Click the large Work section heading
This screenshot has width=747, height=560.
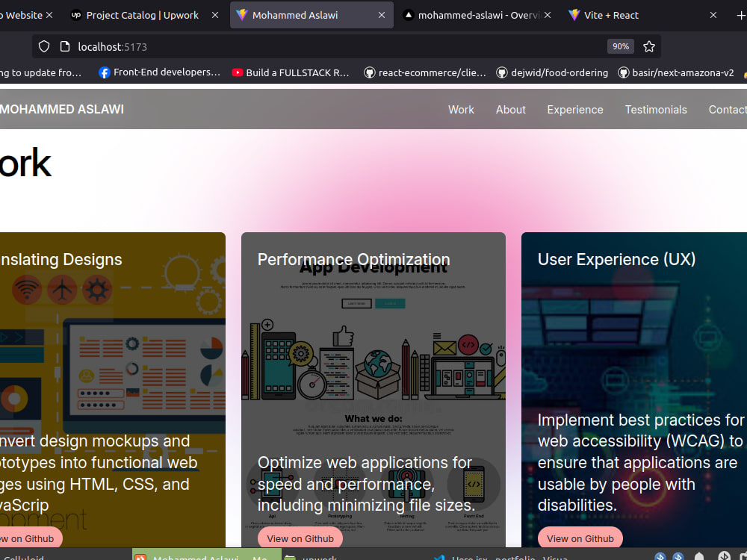click(x=25, y=163)
